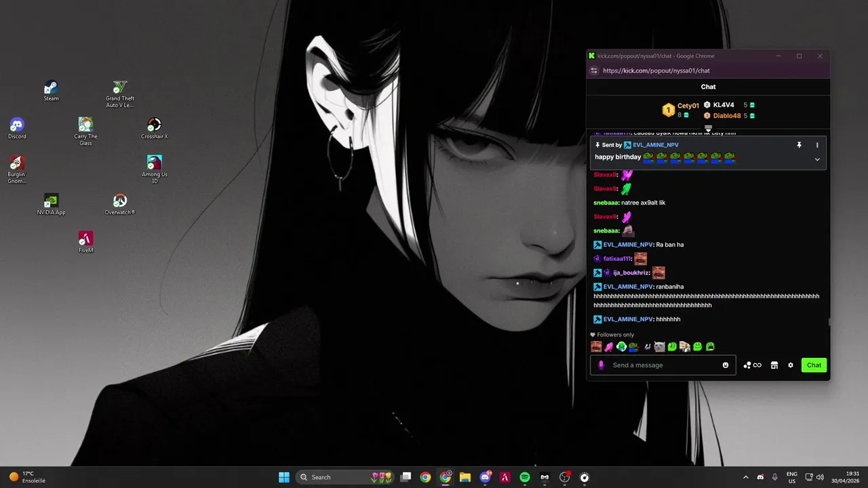Insert the man face quick emote
The height and width of the screenshot is (488, 868).
pyautogui.click(x=596, y=346)
